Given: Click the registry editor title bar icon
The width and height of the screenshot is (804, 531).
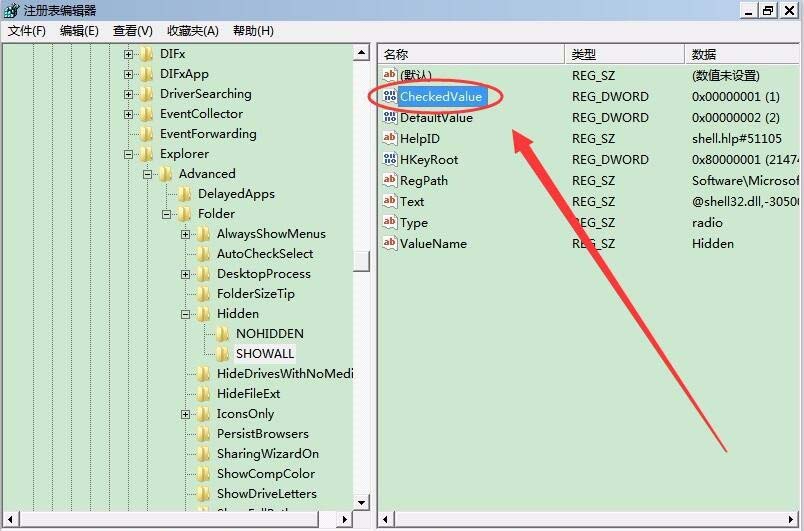Looking at the screenshot, I should 11,10.
